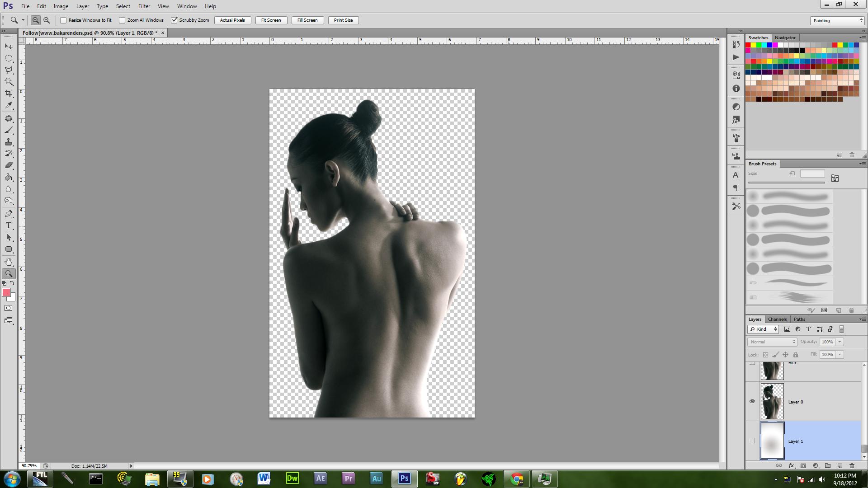
Task: Click the Actual Pixels button
Action: pyautogui.click(x=232, y=20)
